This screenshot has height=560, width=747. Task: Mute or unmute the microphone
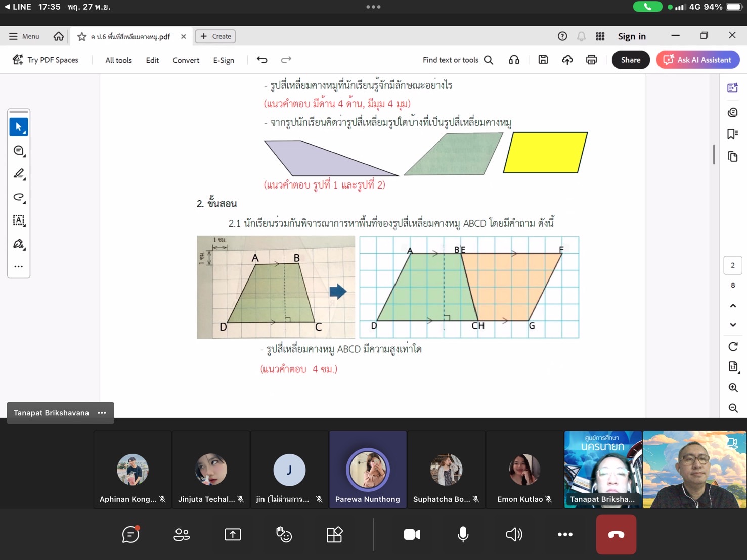[x=462, y=534]
